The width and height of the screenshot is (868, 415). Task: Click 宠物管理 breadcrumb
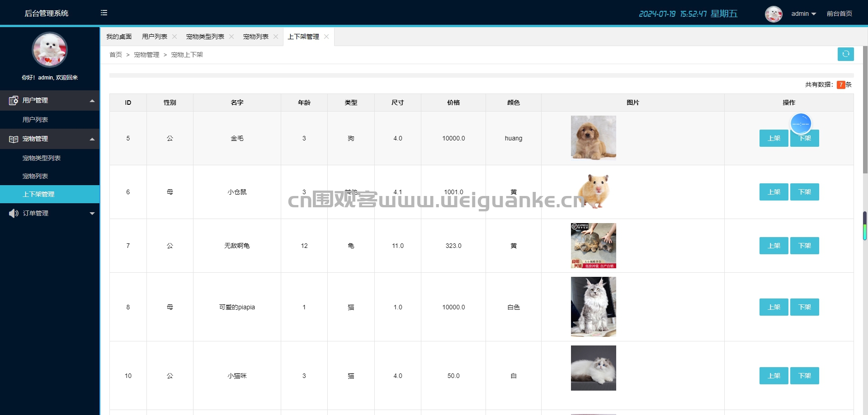click(x=146, y=55)
